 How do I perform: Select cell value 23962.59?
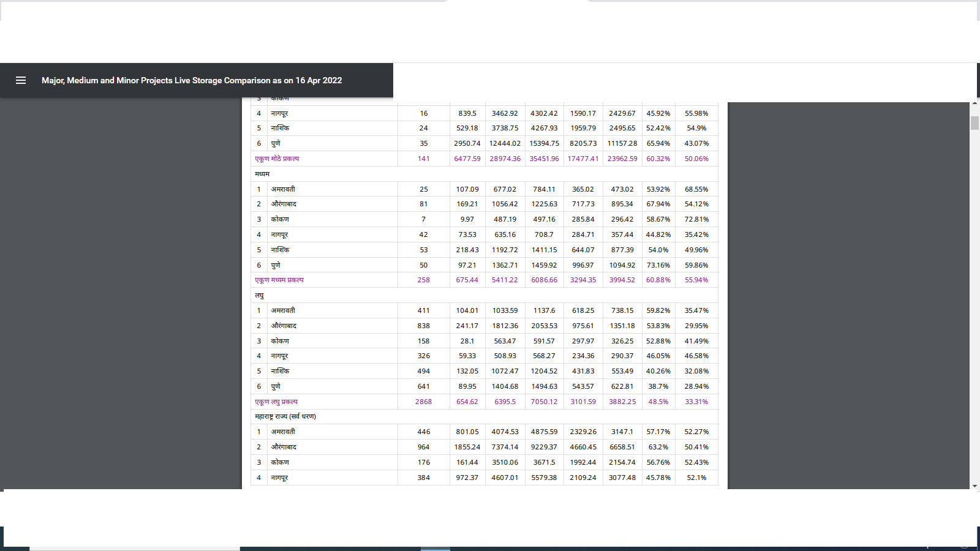(x=622, y=159)
